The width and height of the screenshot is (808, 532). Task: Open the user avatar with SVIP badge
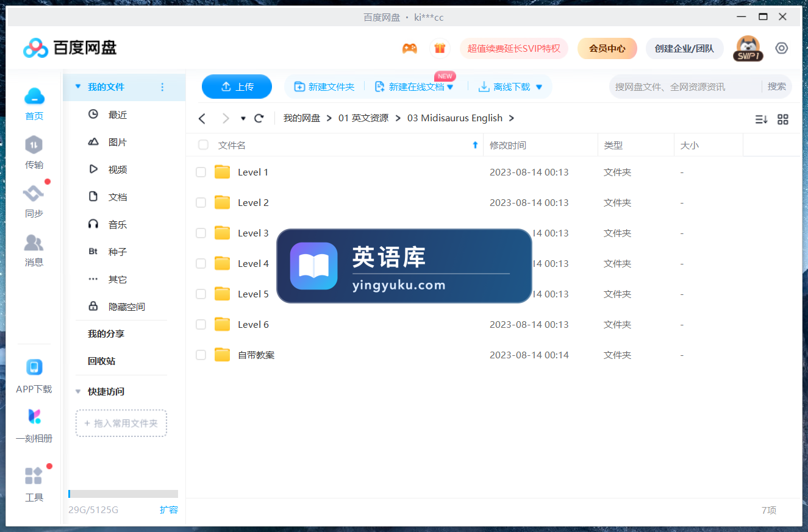[748, 48]
